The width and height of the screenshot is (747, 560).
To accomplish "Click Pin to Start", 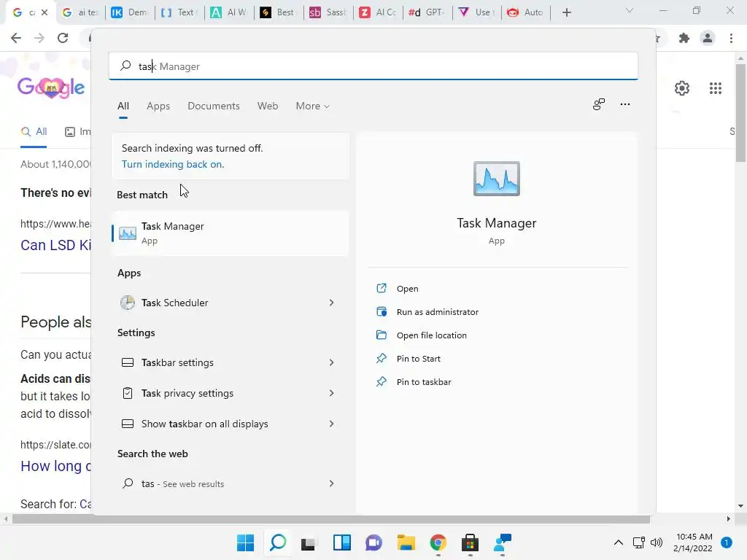I will [418, 359].
